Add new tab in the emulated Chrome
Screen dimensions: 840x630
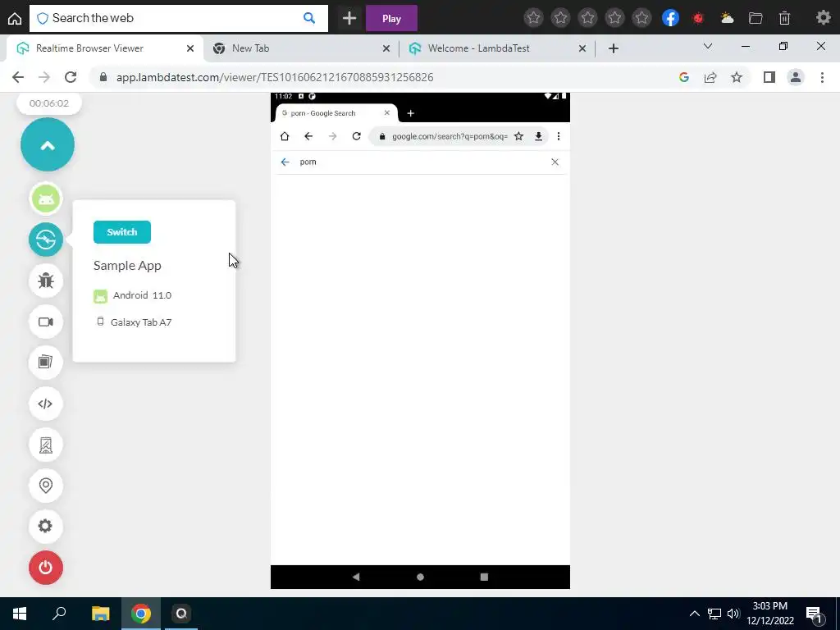(410, 113)
